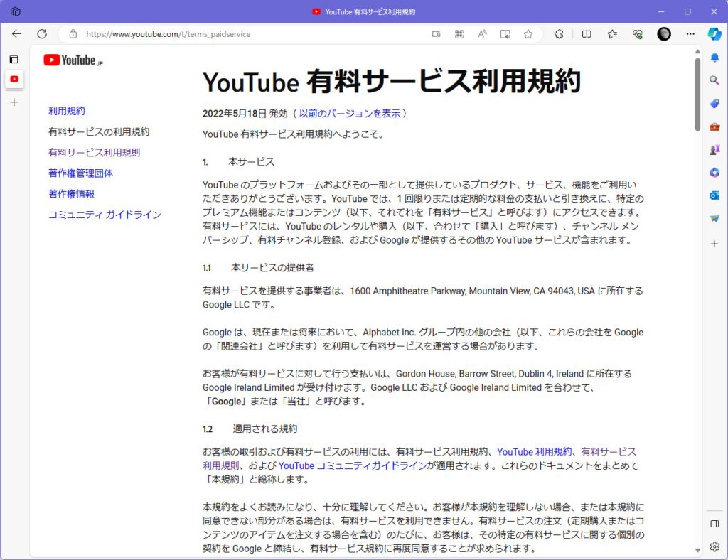This screenshot has height=560, width=728.
Task: Start Read aloud for this page
Action: [x=483, y=34]
